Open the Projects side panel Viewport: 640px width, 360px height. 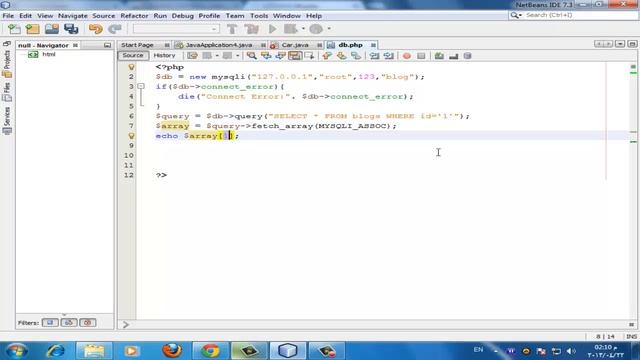(x=7, y=64)
